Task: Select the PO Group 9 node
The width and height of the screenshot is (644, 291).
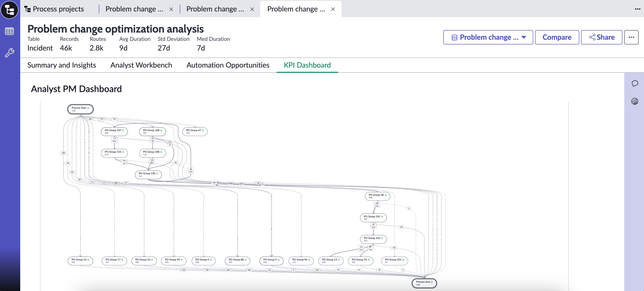Action: coord(271,261)
